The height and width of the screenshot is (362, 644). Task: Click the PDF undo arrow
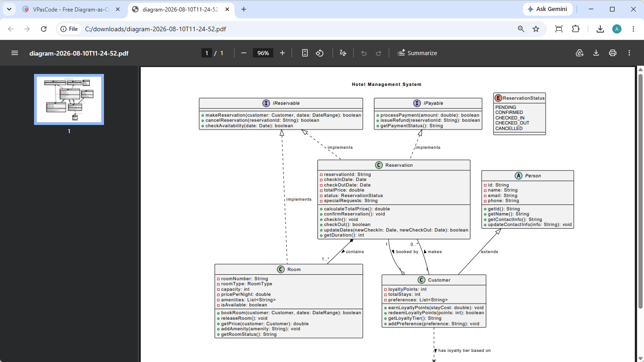[364, 53]
